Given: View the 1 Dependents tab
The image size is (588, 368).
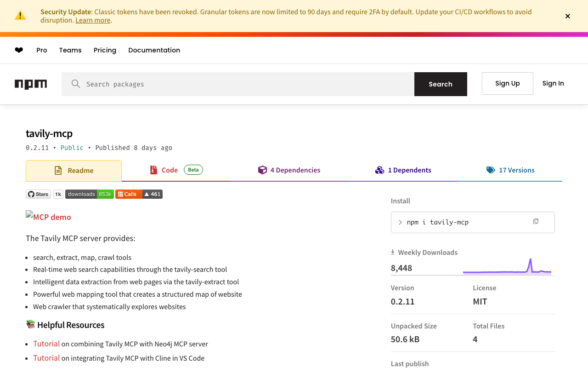Looking at the screenshot, I should pyautogui.click(x=403, y=170).
